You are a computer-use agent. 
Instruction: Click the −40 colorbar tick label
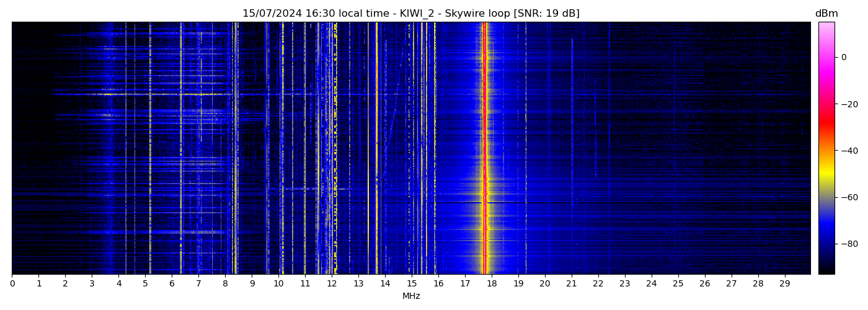[848, 151]
